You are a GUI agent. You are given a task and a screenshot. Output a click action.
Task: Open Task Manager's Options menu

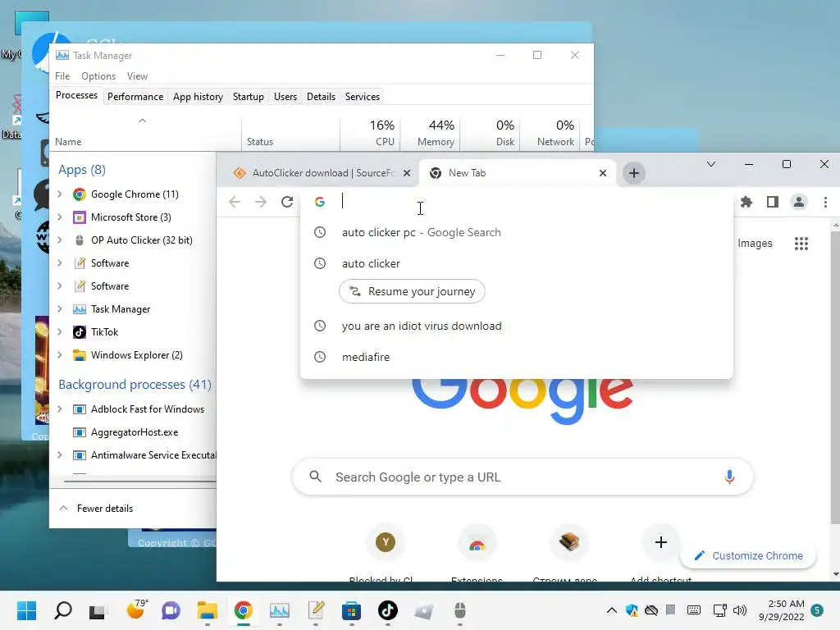[x=98, y=76]
